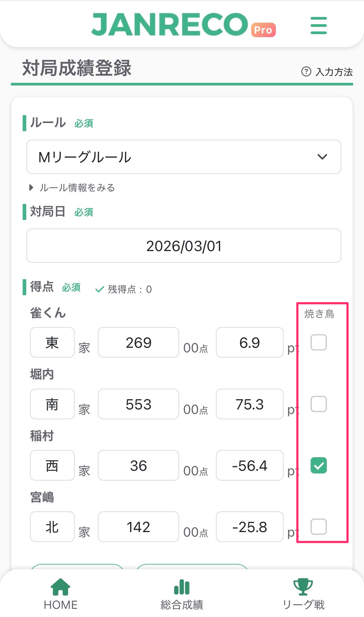Open the 入力方法 help link

334,72
